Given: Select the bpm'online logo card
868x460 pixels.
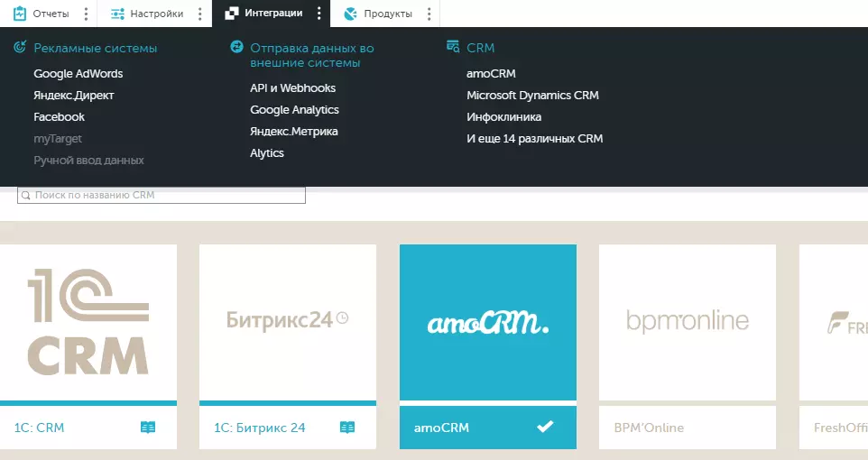Looking at the screenshot, I should [x=688, y=322].
